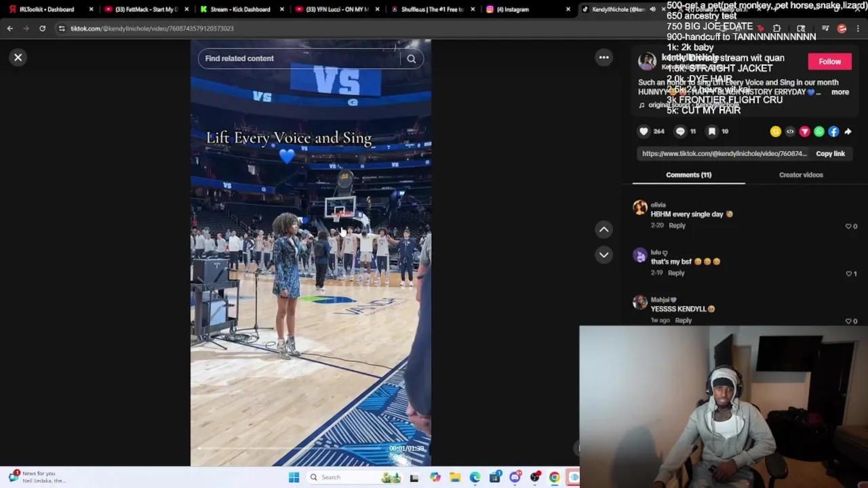Launch Copilot from the taskbar
Viewport: 868px width, 488px height.
435,477
